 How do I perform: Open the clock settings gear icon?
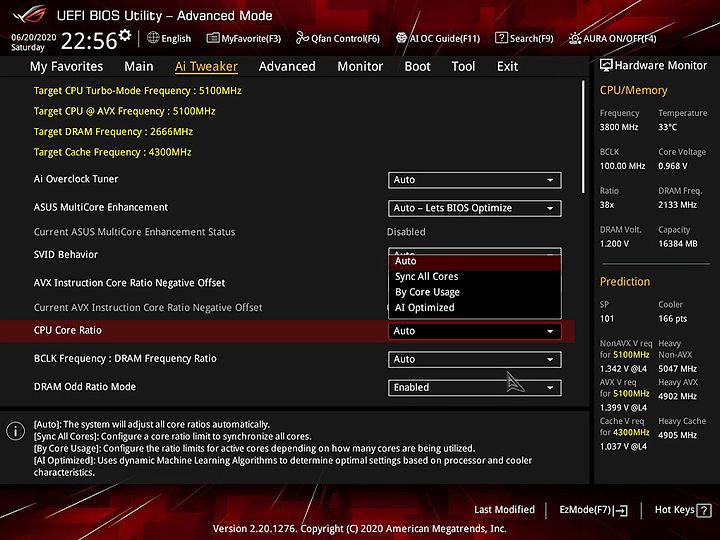[125, 35]
